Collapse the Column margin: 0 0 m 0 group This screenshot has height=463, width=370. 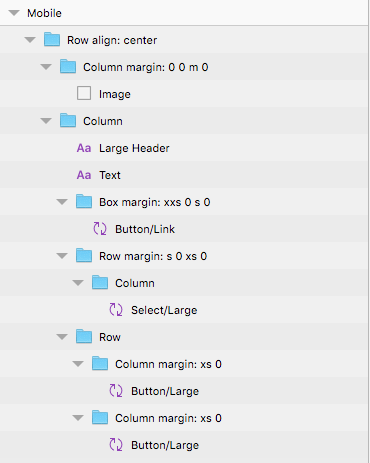46,67
